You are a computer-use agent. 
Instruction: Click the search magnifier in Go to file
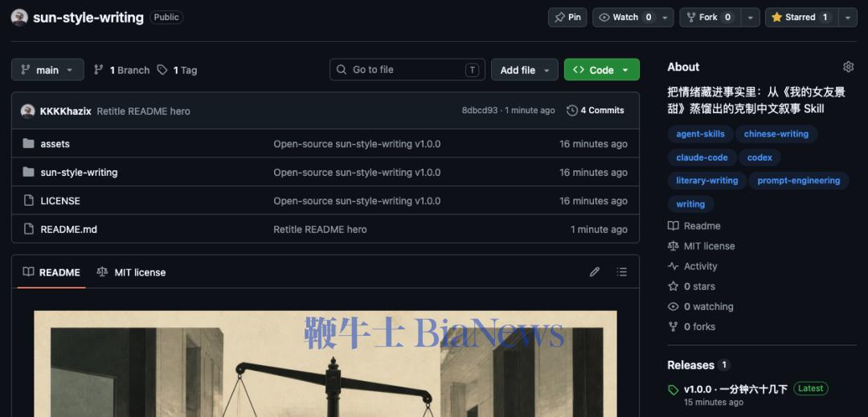click(342, 70)
